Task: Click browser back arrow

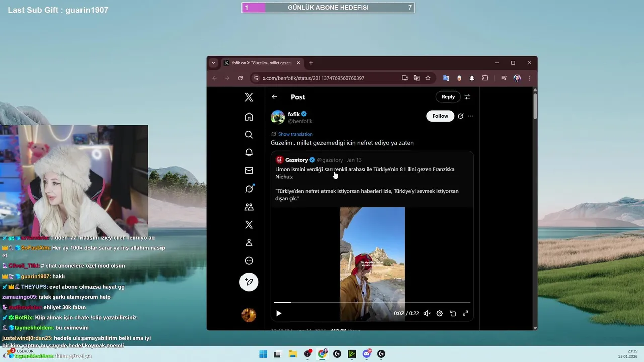Action: [x=215, y=78]
